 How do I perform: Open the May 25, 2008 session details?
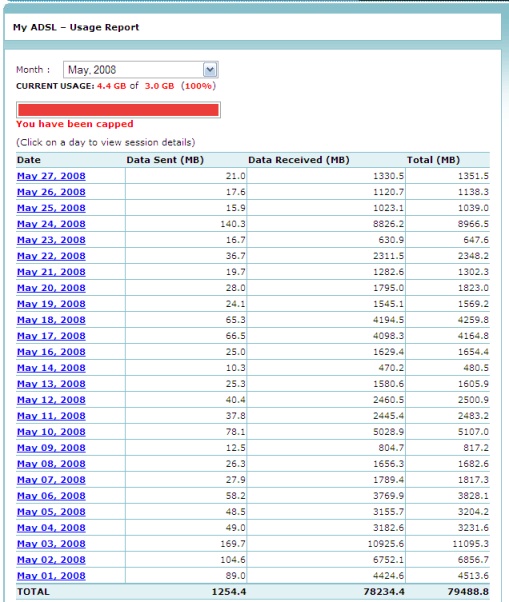51,208
